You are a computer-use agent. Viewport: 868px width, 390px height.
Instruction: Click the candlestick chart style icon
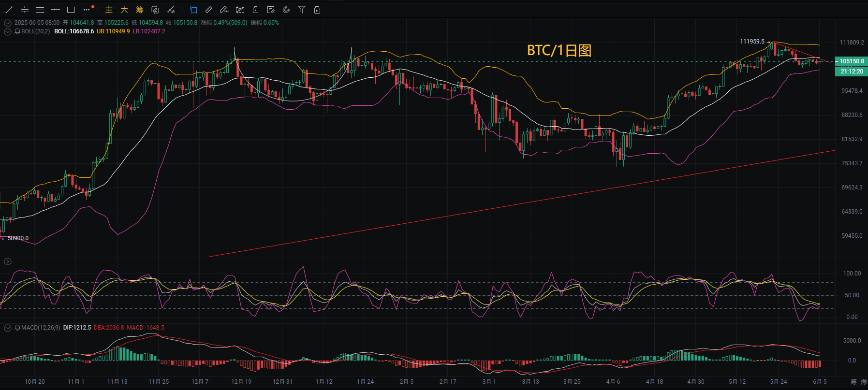(x=240, y=10)
